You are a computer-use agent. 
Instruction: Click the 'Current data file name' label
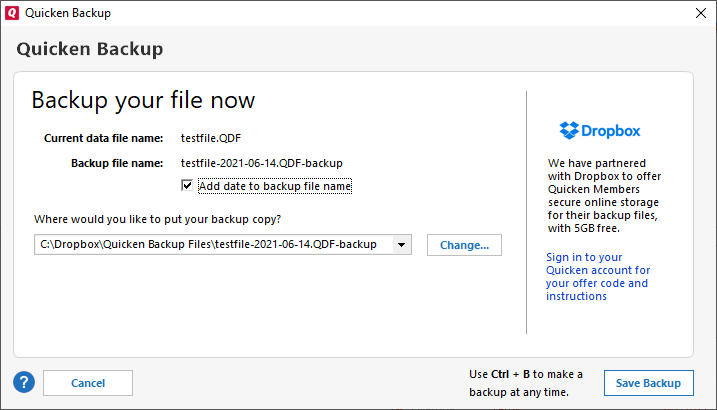tap(103, 138)
